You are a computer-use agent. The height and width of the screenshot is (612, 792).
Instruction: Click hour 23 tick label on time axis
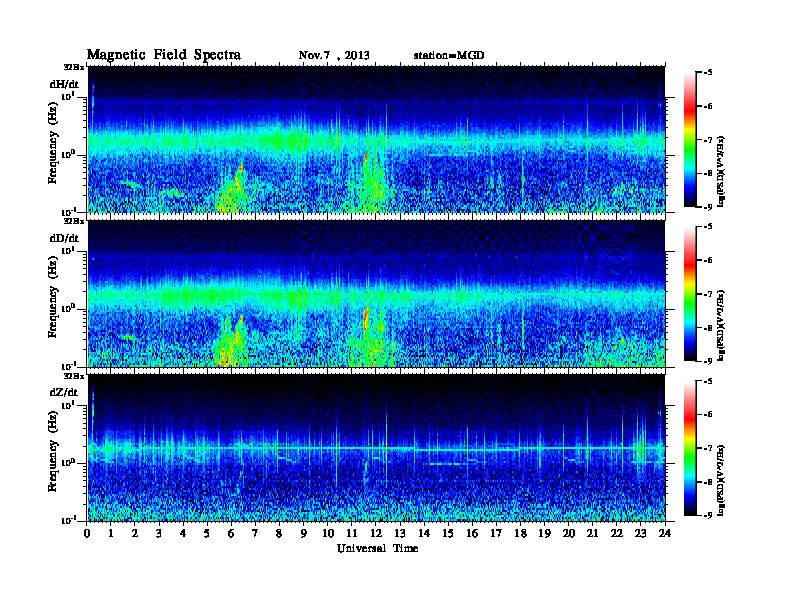640,534
